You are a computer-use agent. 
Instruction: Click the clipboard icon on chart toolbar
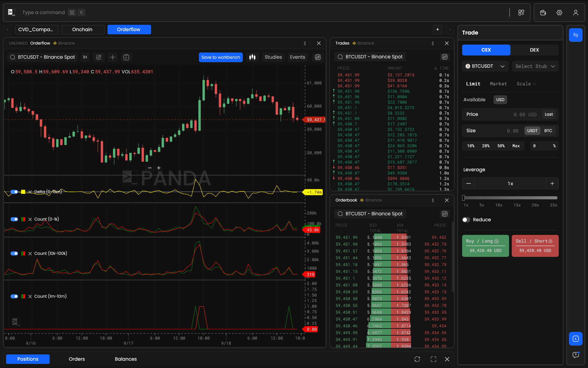(x=126, y=57)
